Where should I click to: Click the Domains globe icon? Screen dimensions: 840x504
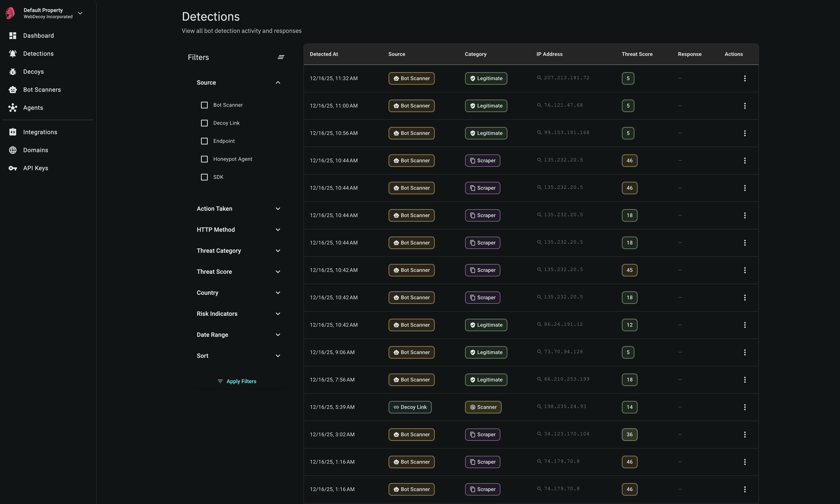point(13,150)
